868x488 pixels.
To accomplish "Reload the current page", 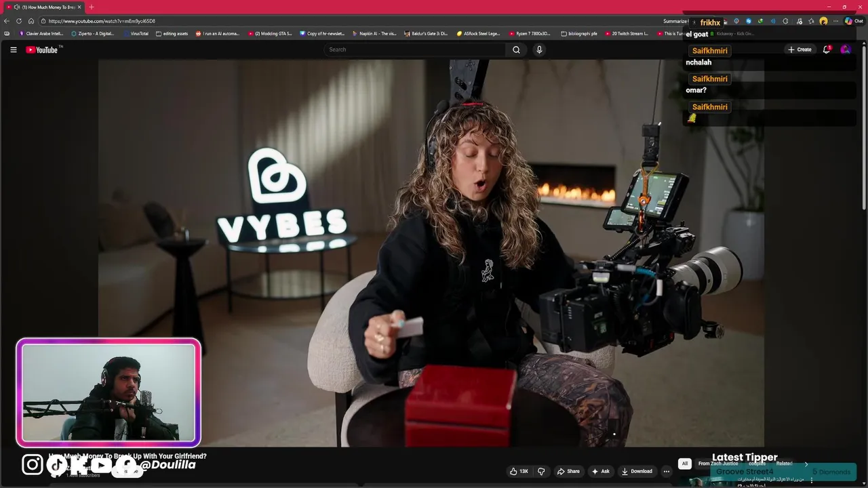I will pyautogui.click(x=19, y=21).
